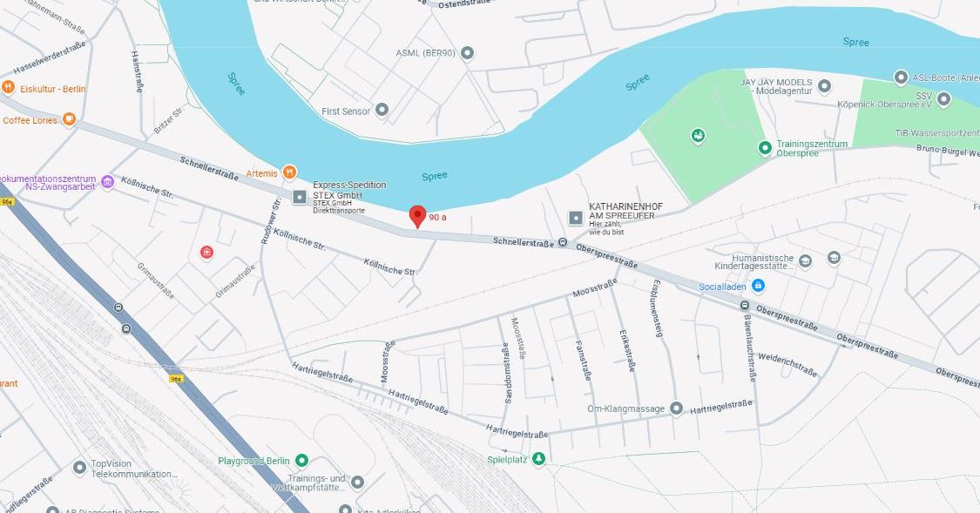
Task: Click the ASML (BER90) place marker
Action: click(x=467, y=53)
